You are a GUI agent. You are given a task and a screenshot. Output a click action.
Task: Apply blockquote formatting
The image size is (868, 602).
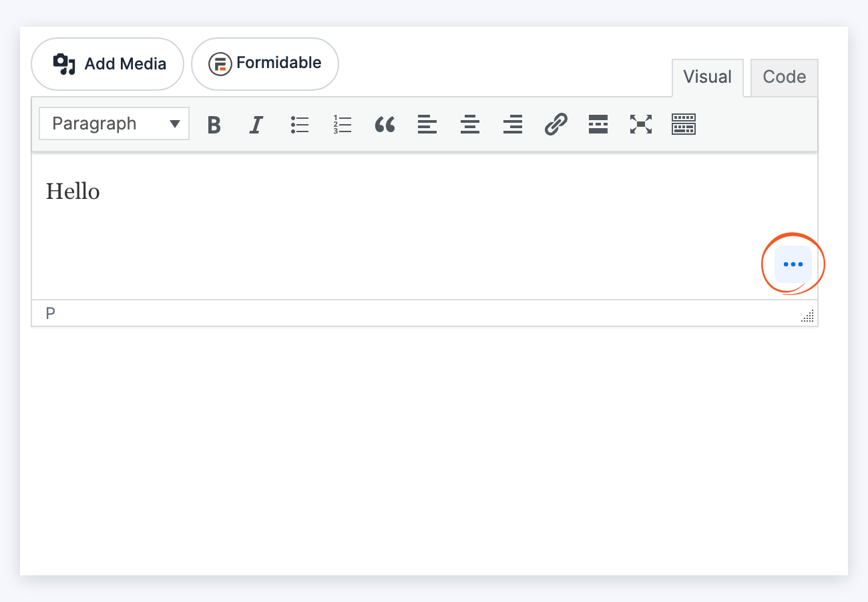(385, 124)
